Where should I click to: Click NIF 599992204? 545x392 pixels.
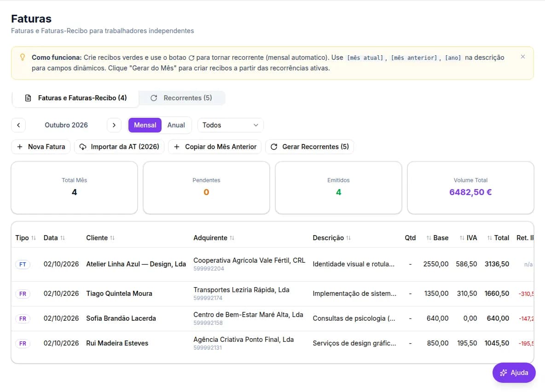tap(209, 269)
